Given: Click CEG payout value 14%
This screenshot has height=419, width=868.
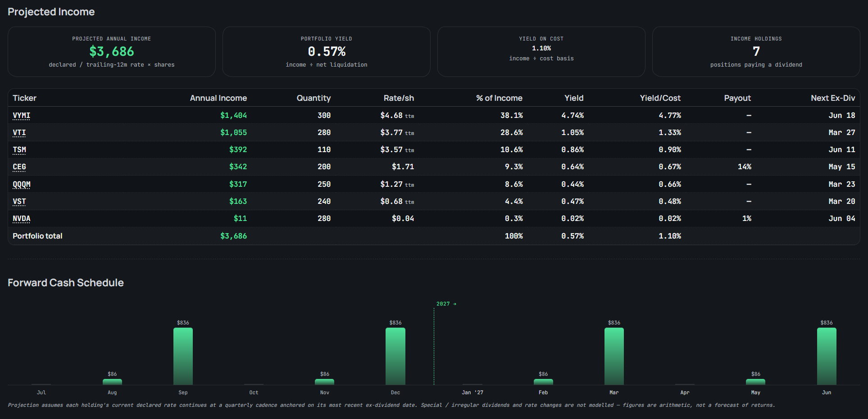Looking at the screenshot, I should (x=744, y=167).
